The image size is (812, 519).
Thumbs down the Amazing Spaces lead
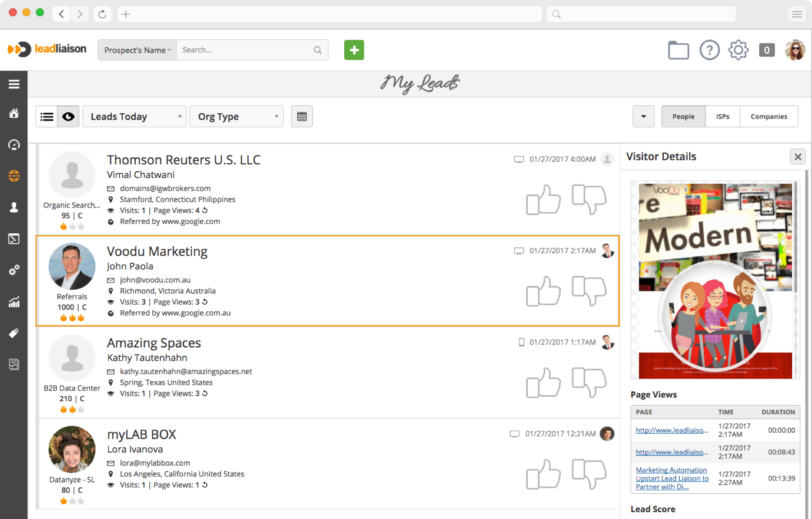click(589, 383)
